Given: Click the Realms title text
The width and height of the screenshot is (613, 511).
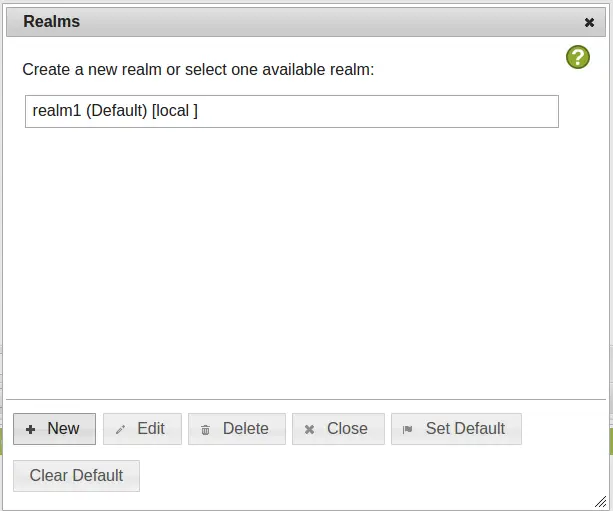Looking at the screenshot, I should pos(52,22).
